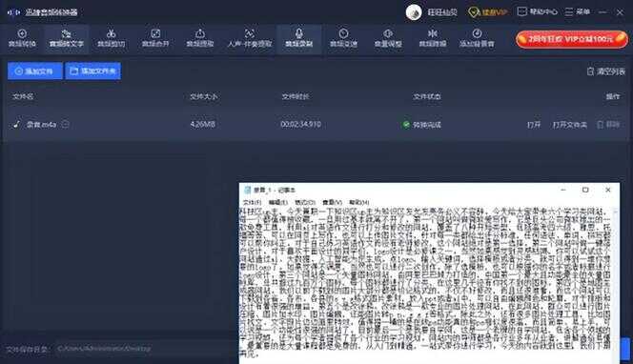Viewport: 633px width, 364px height.
Task: Switch to the 音频转文字 tool
Action: click(66, 38)
